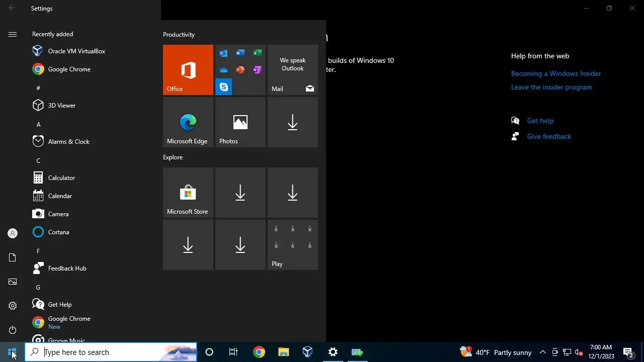This screenshot has width=644, height=362.
Task: Jump to letter A section header
Action: click(x=38, y=124)
